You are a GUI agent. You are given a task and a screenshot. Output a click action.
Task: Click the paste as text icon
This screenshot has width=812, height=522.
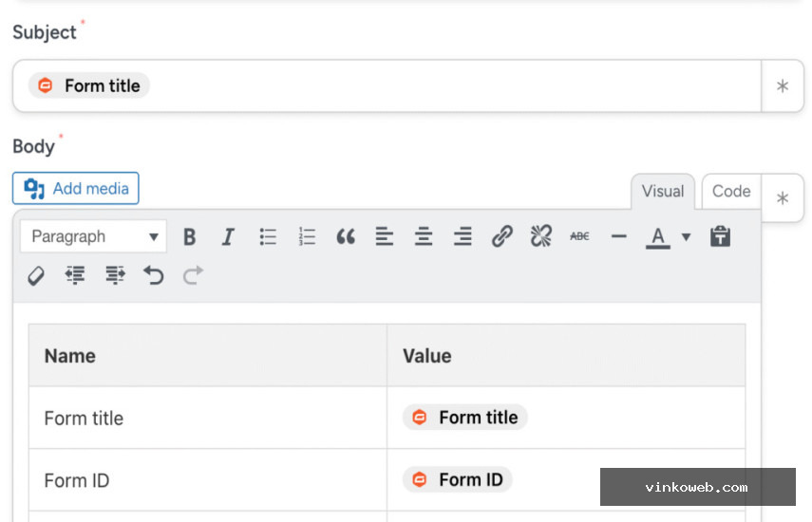coord(720,237)
